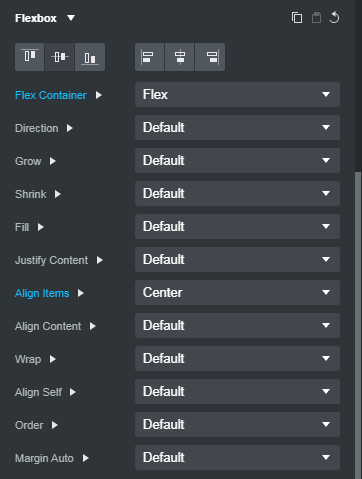Click the align horizontal center icon
Image resolution: width=362 pixels, height=479 pixels.
[x=180, y=57]
